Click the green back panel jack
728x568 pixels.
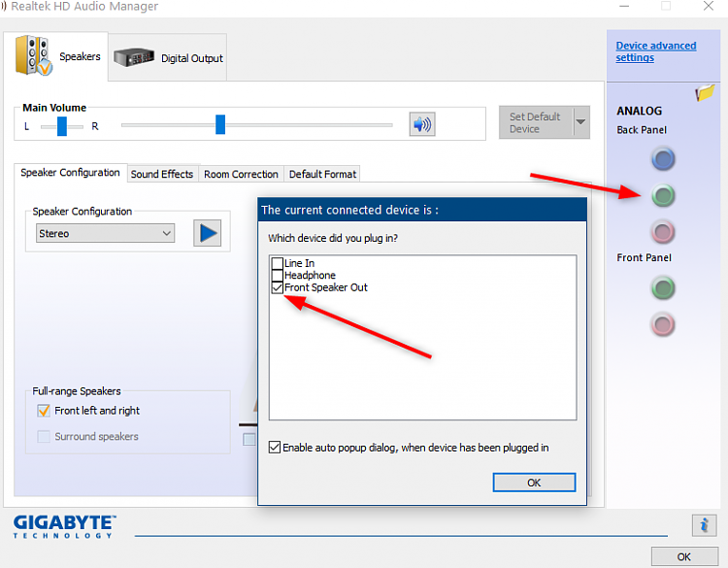coord(663,195)
